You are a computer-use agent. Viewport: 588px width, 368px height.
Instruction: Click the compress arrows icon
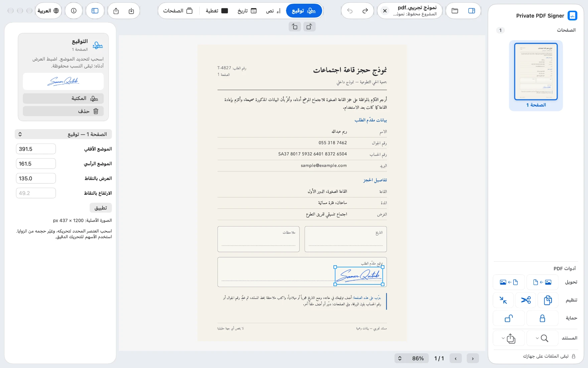[x=503, y=300]
